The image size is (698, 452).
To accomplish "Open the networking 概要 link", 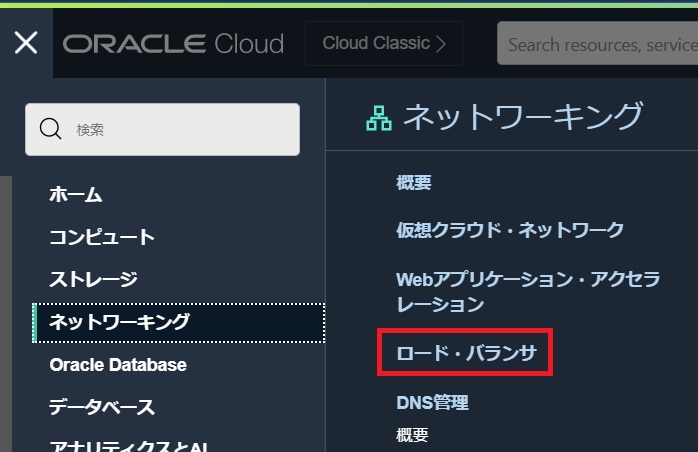I will (x=413, y=182).
